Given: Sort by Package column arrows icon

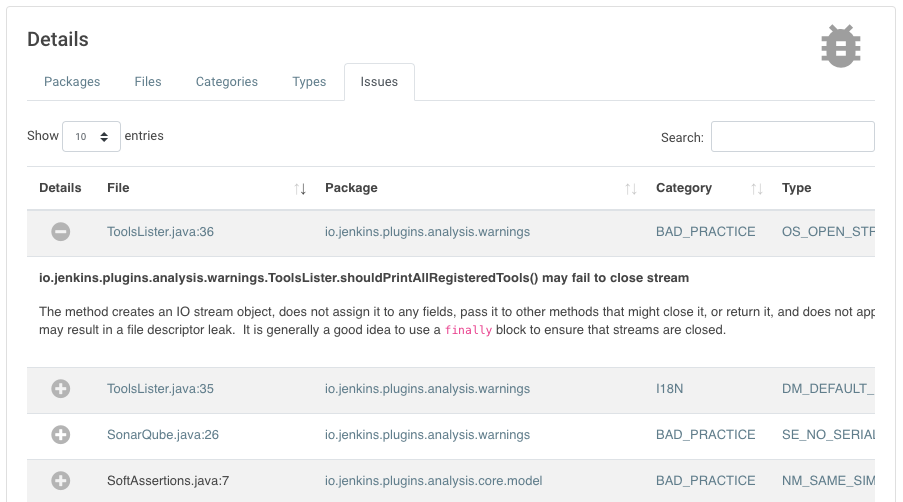Looking at the screenshot, I should 630,189.
